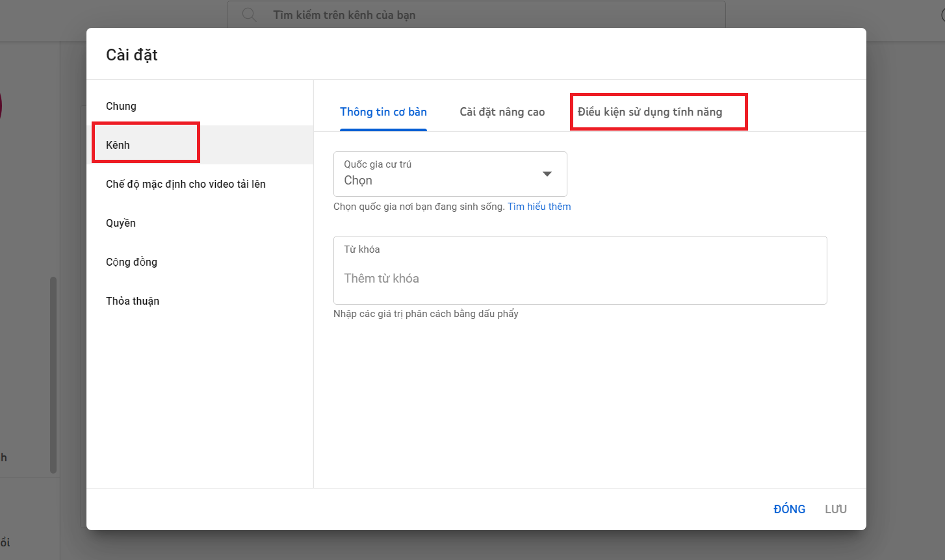Open the Tìm hiểu thêm link

(x=539, y=207)
